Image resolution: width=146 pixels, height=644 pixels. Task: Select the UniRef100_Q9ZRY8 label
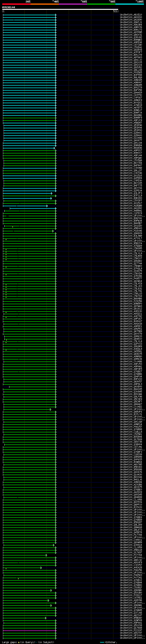131,50
